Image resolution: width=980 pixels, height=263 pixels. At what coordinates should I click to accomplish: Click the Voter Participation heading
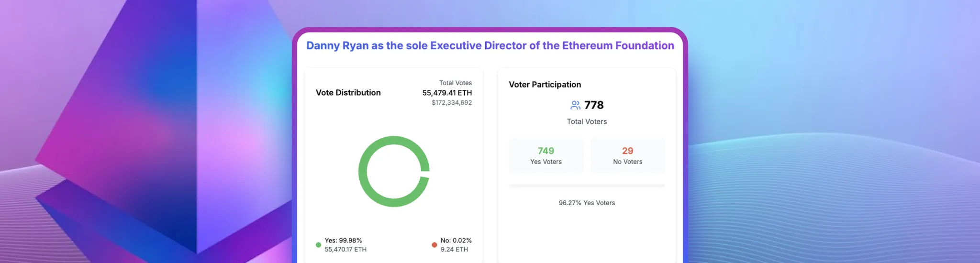click(x=545, y=85)
